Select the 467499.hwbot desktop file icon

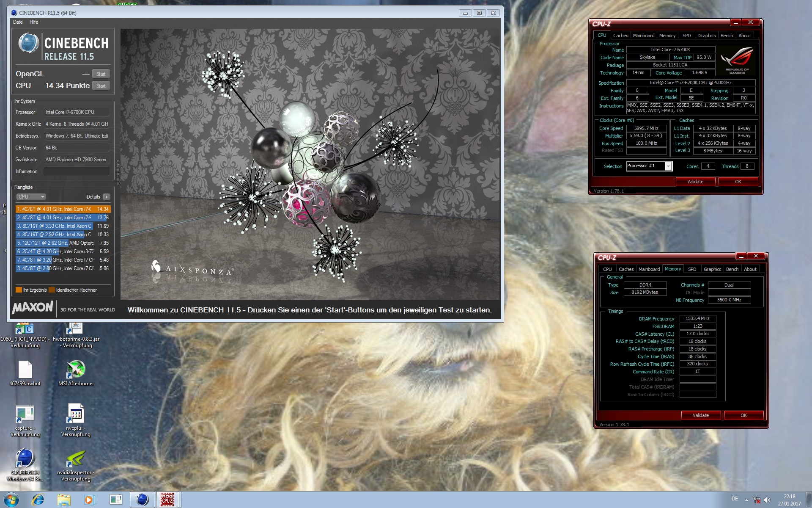25,373
